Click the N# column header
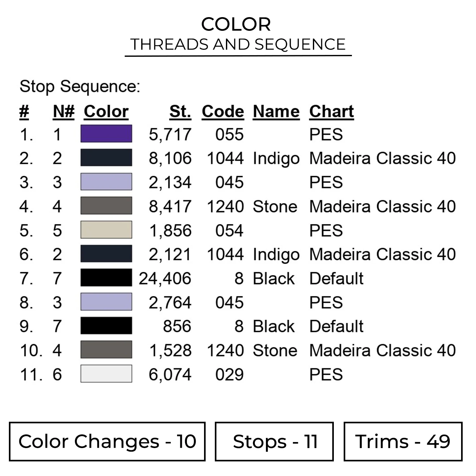This screenshot has width=476, height=476. (x=63, y=112)
